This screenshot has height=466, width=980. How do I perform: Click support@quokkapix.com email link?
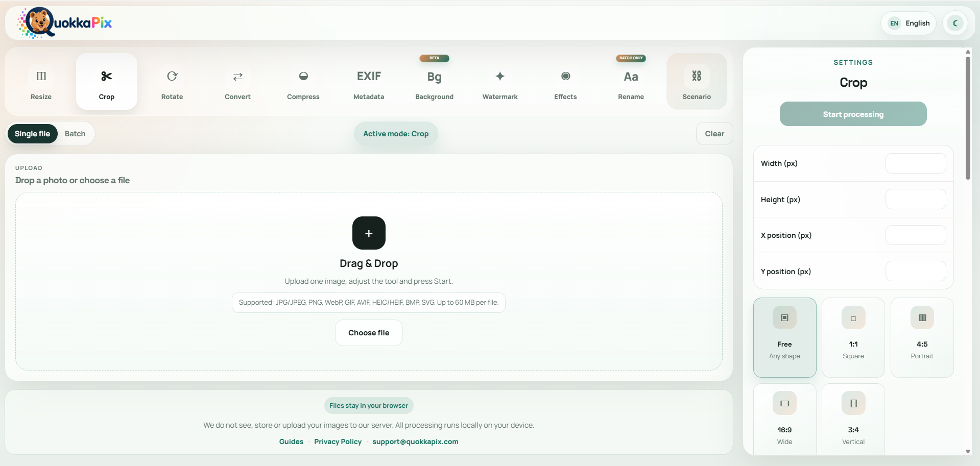coord(415,442)
